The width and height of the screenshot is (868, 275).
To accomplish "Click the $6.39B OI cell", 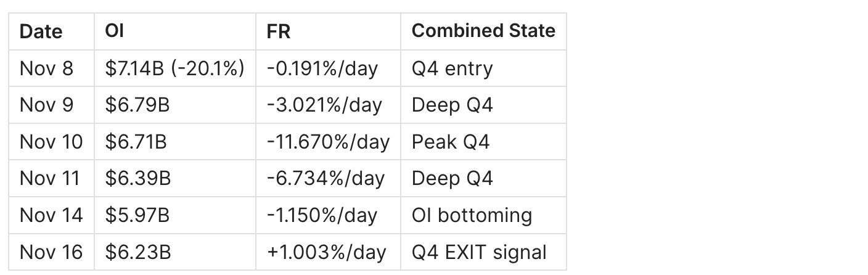I will [x=138, y=179].
